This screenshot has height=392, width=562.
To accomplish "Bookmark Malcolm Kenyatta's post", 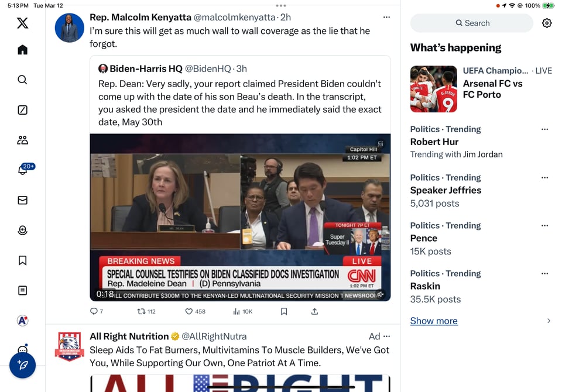I will coord(284,311).
